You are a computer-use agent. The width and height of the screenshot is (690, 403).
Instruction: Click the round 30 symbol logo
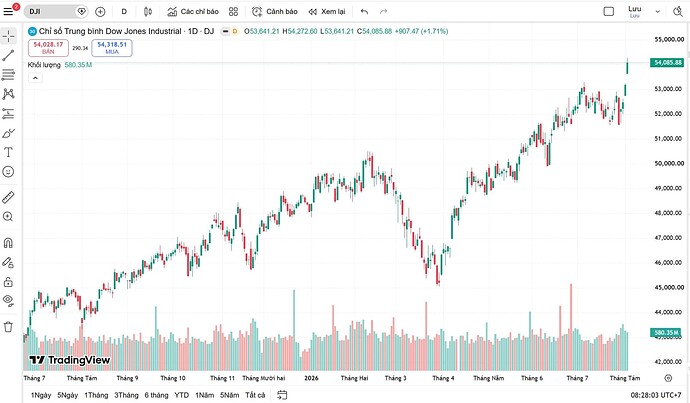click(32, 31)
